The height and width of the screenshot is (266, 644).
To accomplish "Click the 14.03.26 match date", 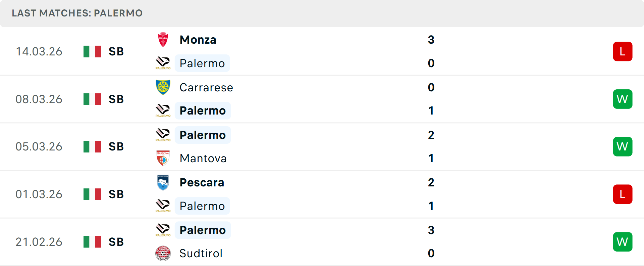I will 39,51.
